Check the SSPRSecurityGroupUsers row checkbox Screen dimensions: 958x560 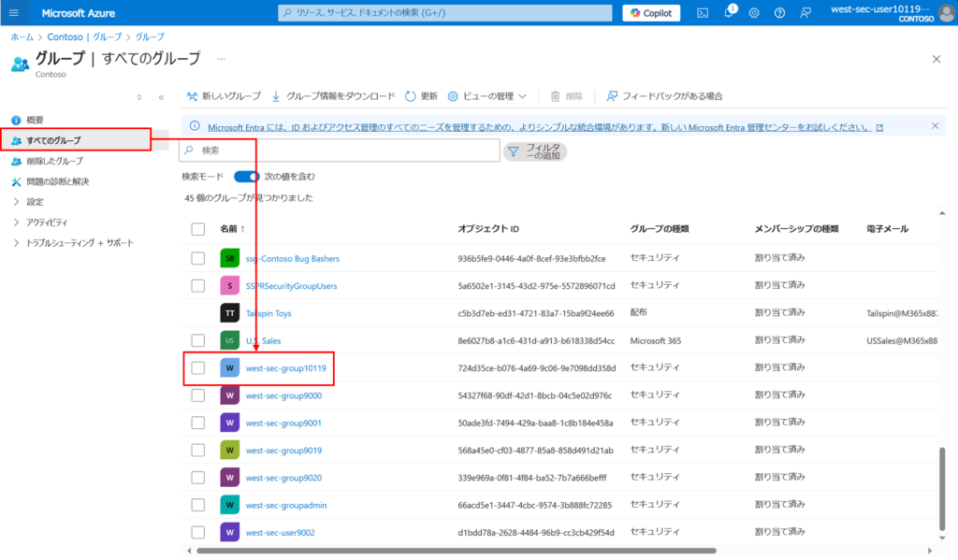click(x=198, y=286)
